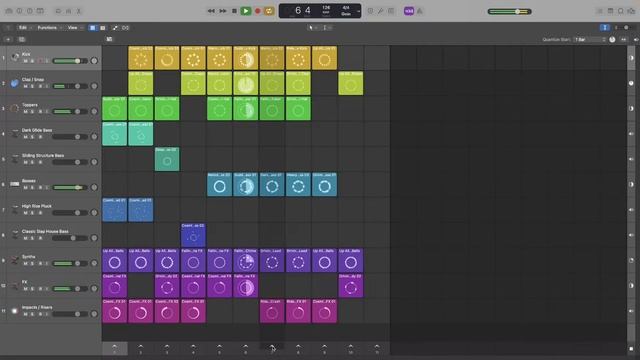Open the LCD display mode dropdown arrow
Image resolution: width=640 pixels, height=360 pixels.
tap(358, 11)
